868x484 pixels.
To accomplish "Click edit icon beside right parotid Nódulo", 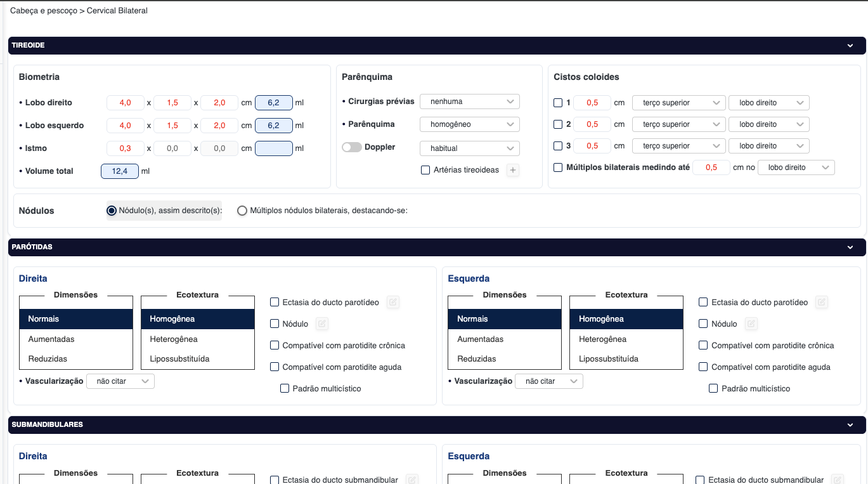I will click(x=322, y=324).
